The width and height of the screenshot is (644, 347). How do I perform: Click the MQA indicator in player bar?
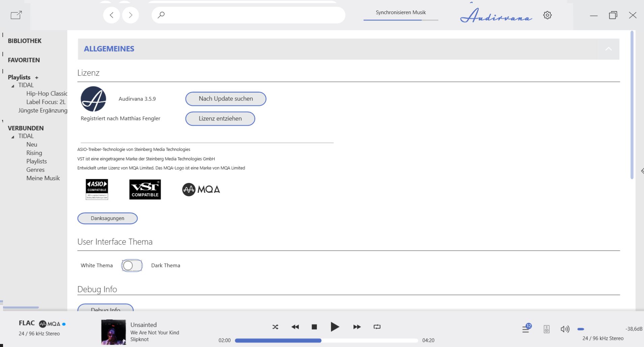50,324
